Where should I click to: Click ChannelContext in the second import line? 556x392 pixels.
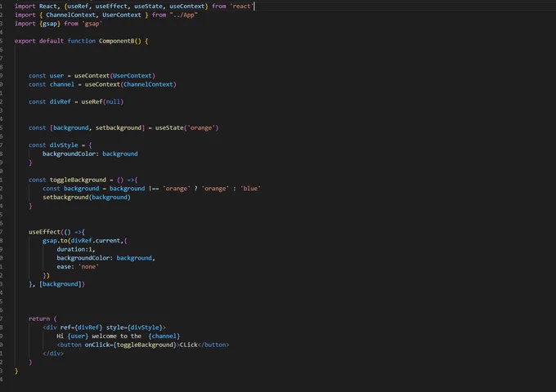70,15
